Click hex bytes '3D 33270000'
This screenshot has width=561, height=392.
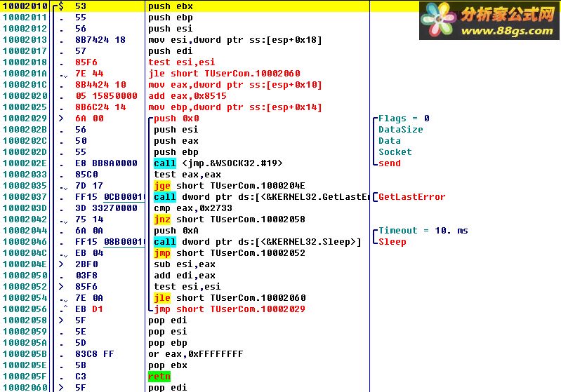[x=106, y=208]
